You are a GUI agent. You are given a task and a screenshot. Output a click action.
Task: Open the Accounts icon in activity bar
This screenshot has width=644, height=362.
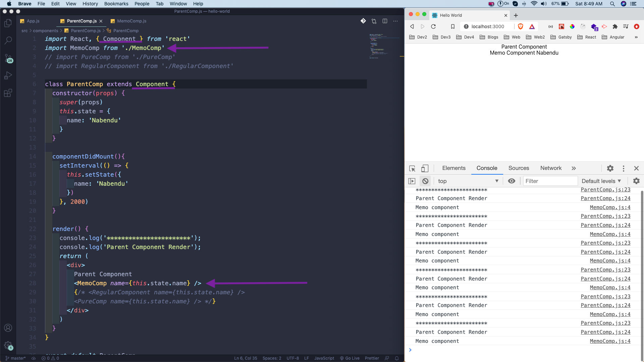click(8, 328)
